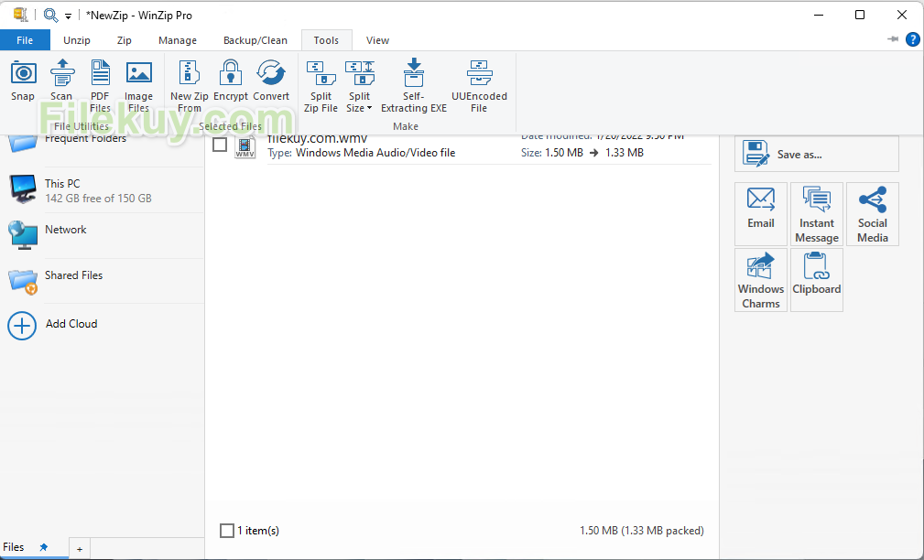Select the Convert tool
Viewport: 924px width, 560px height.
[271, 81]
